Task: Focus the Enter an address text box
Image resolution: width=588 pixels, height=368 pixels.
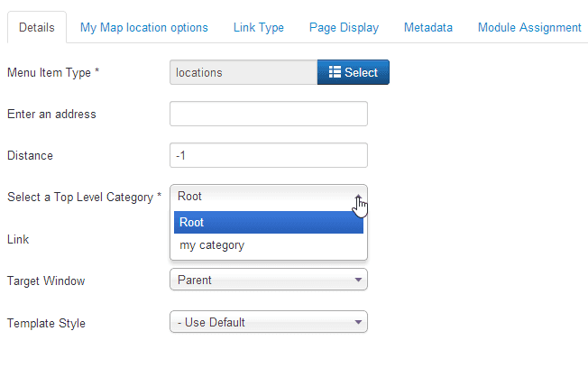Action: 268,114
